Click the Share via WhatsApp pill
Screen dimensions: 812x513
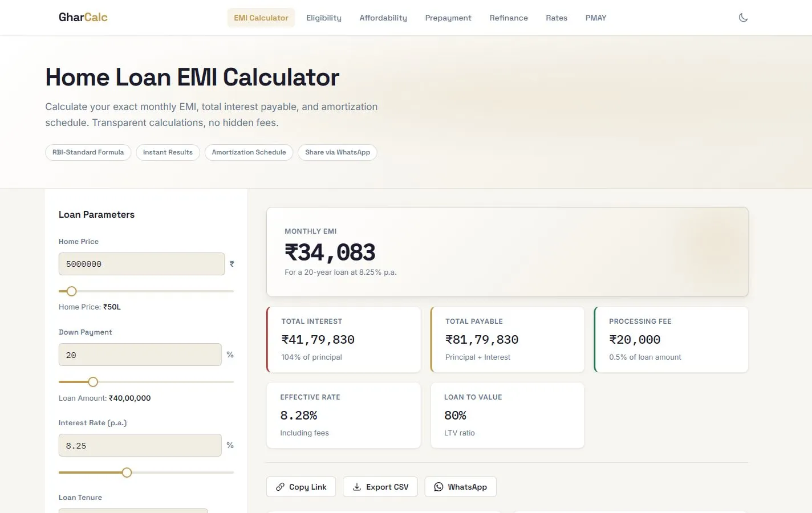click(338, 152)
